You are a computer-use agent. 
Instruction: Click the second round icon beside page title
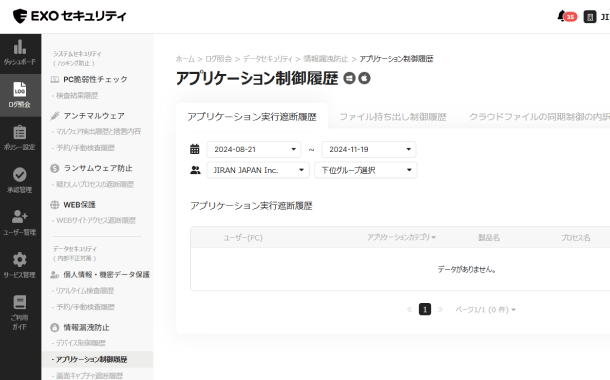(364, 78)
